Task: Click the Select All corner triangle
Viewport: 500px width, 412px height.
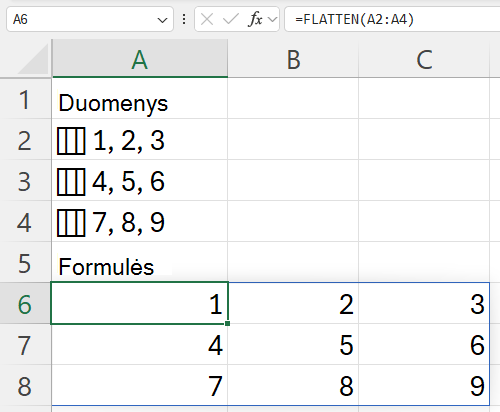Action: [33, 59]
